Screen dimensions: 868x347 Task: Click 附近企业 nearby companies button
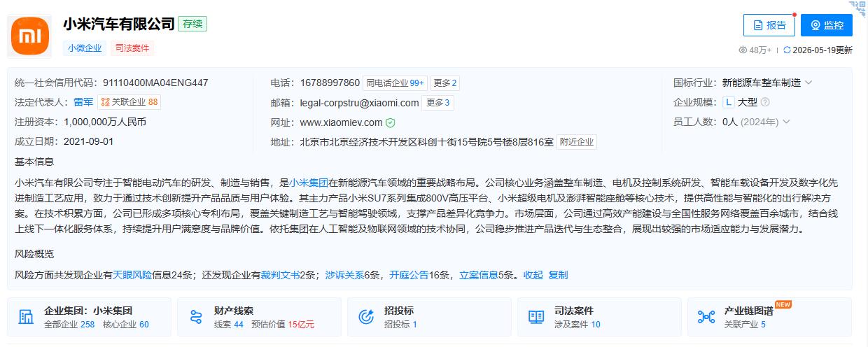tap(577, 142)
